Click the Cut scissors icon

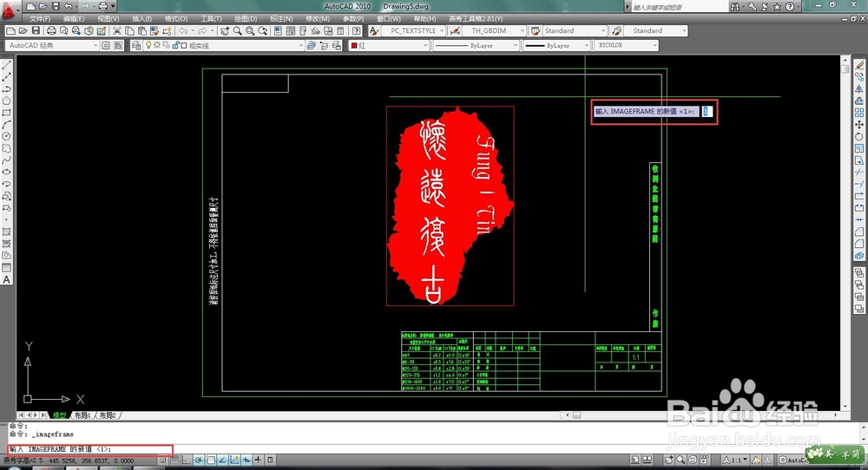tap(117, 31)
